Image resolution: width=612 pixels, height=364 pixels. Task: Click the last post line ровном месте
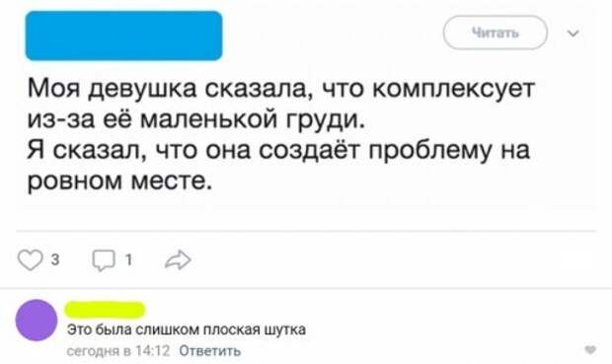(x=119, y=182)
